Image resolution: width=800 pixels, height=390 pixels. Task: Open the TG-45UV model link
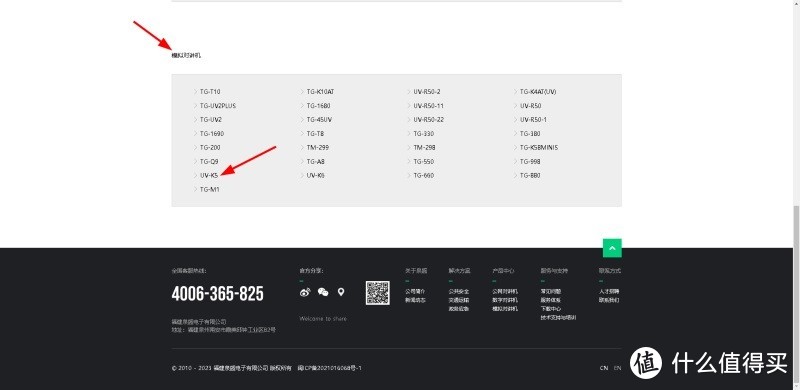click(319, 119)
